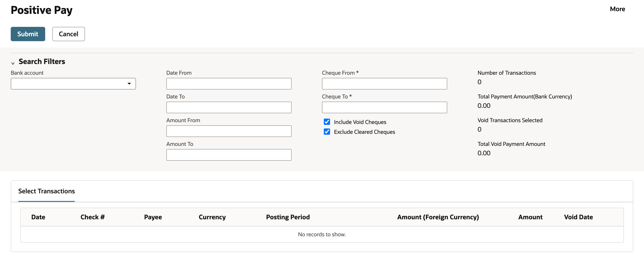
Task: Click the Positive Pay page title
Action: point(42,10)
